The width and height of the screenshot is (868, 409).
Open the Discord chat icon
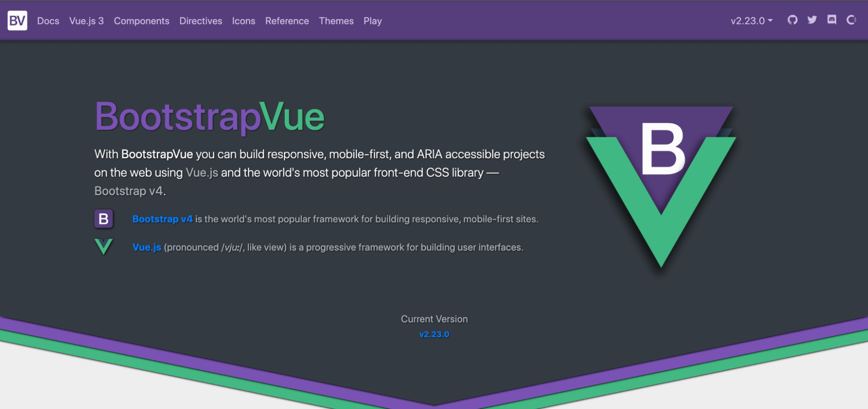(x=832, y=20)
